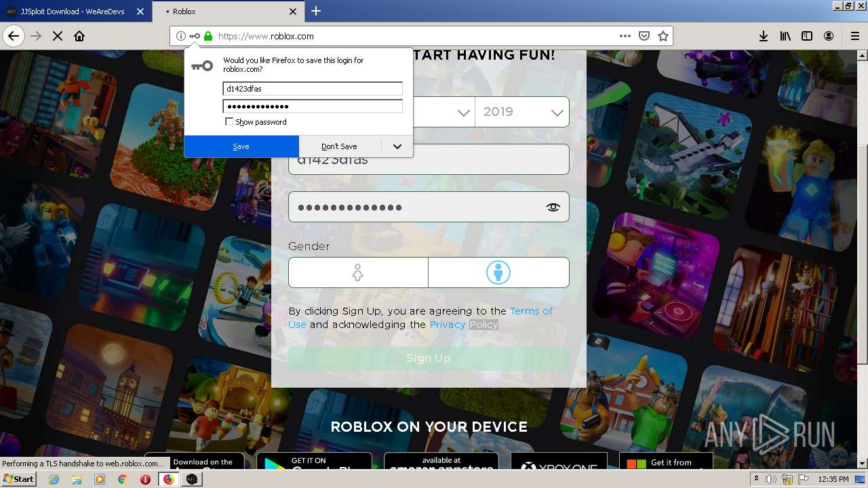Switch to the Firefox taskbar button
The image size is (868, 488).
168,479
